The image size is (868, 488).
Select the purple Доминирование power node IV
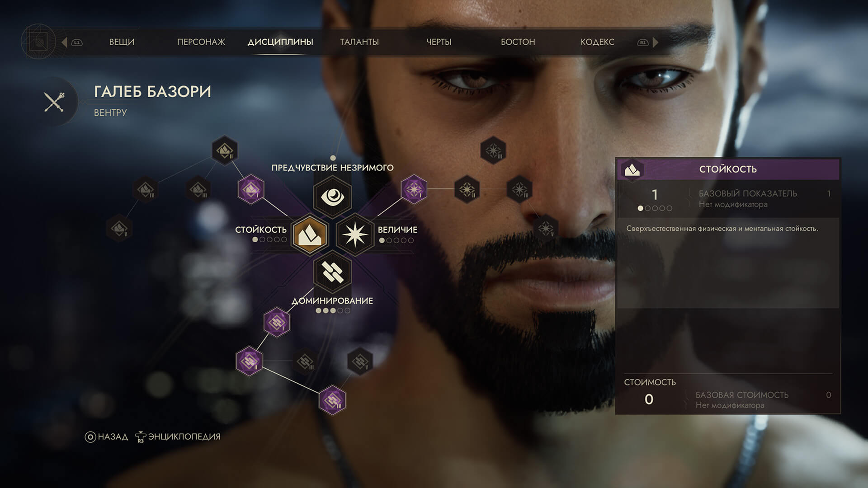tap(333, 400)
